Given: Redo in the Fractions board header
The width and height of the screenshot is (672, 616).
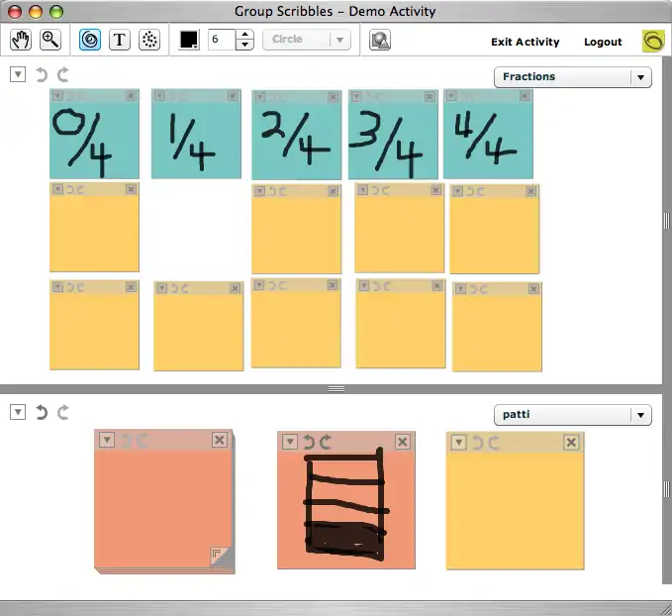Looking at the screenshot, I should [x=63, y=74].
